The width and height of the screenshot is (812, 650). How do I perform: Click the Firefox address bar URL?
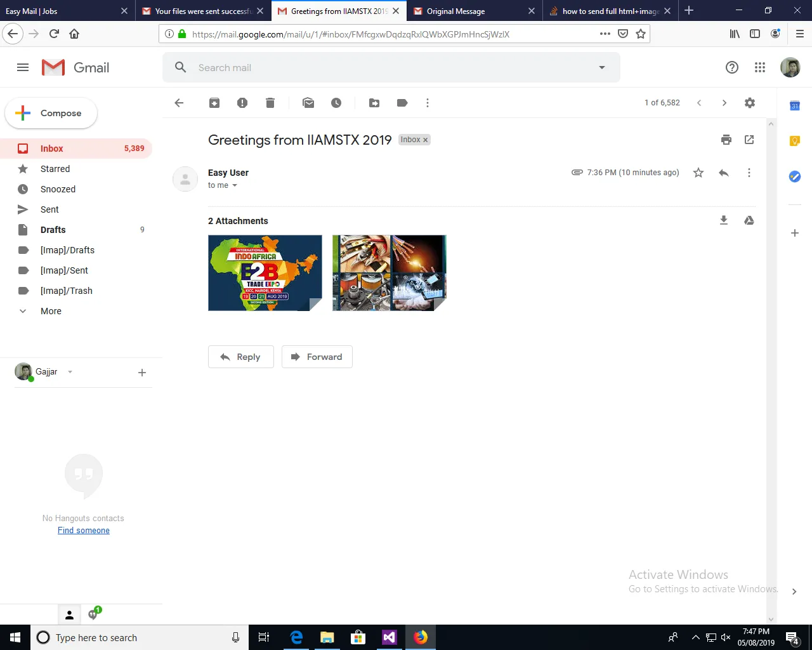tap(350, 34)
